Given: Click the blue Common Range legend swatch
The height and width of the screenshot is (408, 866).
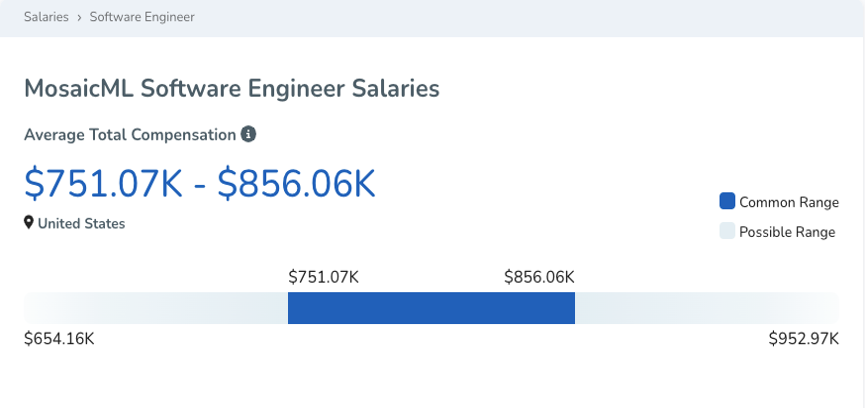Looking at the screenshot, I should coord(727,201).
